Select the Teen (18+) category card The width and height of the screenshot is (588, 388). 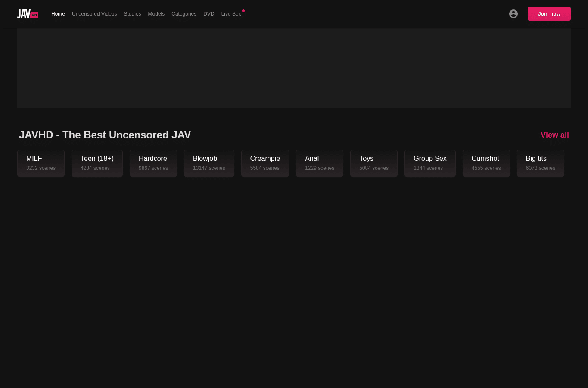(x=97, y=163)
